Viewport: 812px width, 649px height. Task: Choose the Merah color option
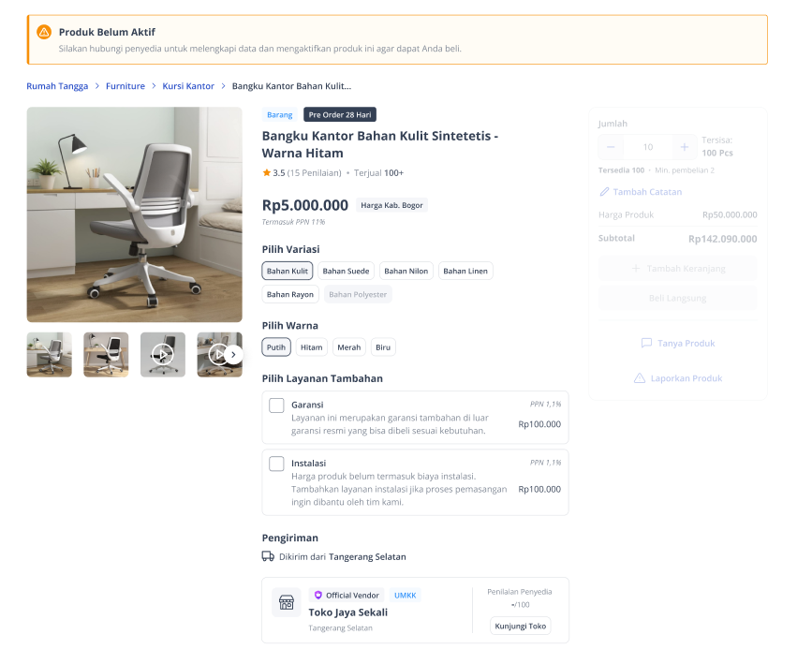coord(349,347)
